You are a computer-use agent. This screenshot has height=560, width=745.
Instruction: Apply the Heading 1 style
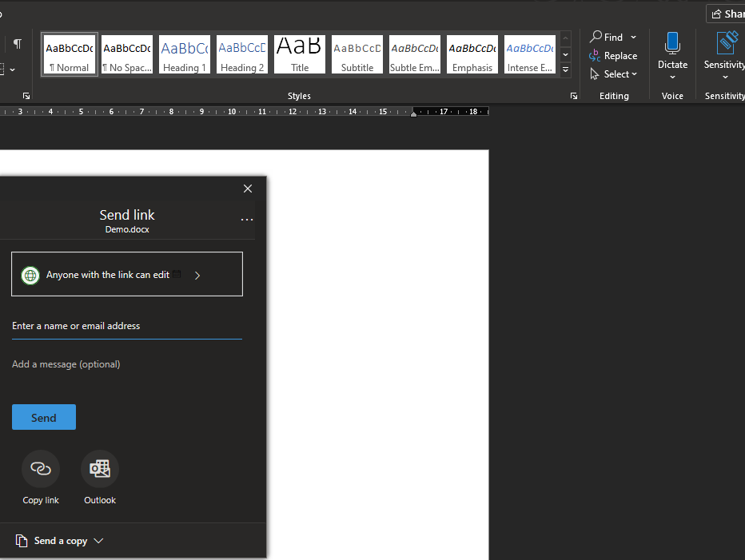click(x=185, y=54)
